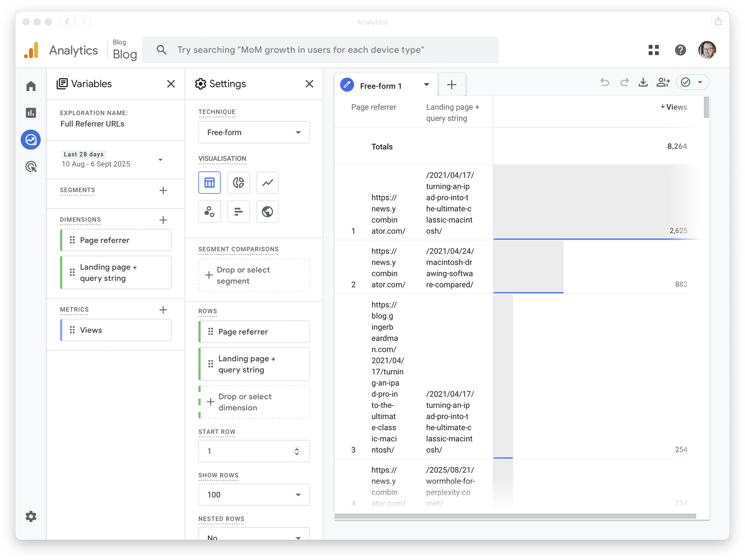Viewport: 745px width, 560px height.
Task: Add a new exploration tab
Action: 452,85
